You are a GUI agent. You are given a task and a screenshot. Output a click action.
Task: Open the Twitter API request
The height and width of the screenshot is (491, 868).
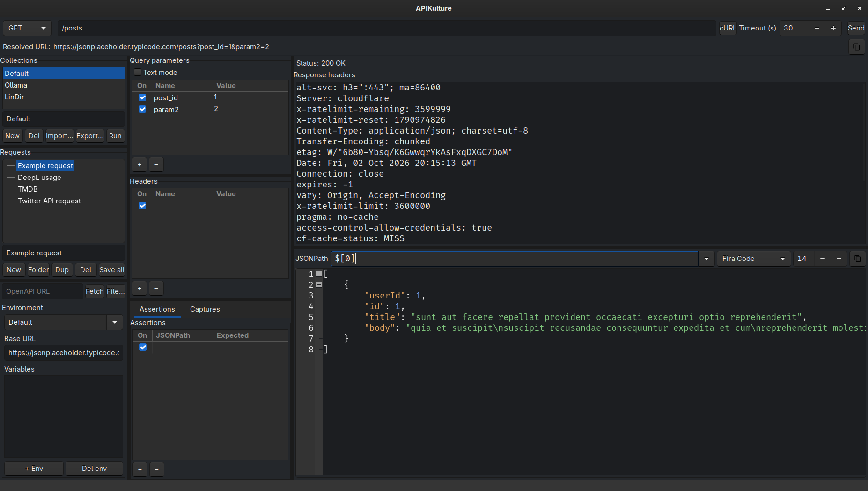coord(49,201)
